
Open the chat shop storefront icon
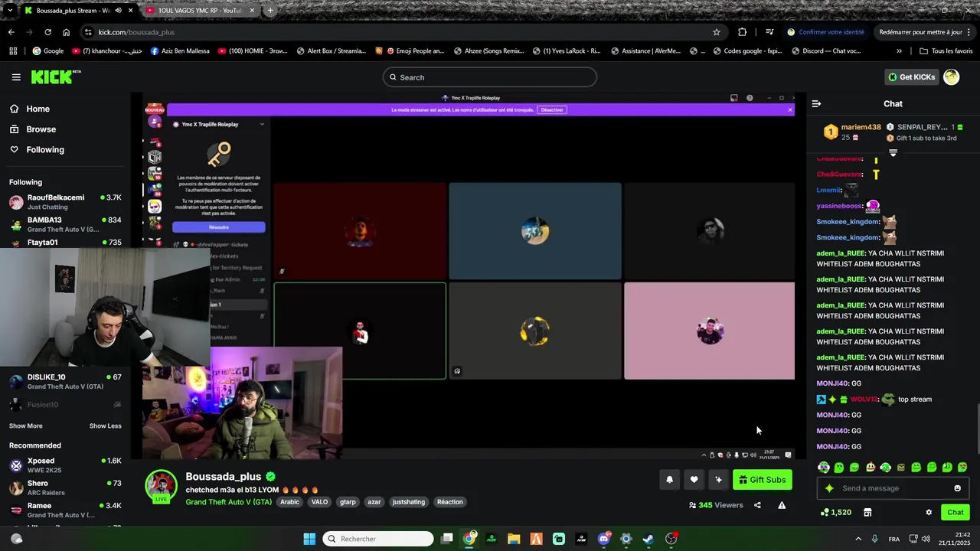click(867, 512)
